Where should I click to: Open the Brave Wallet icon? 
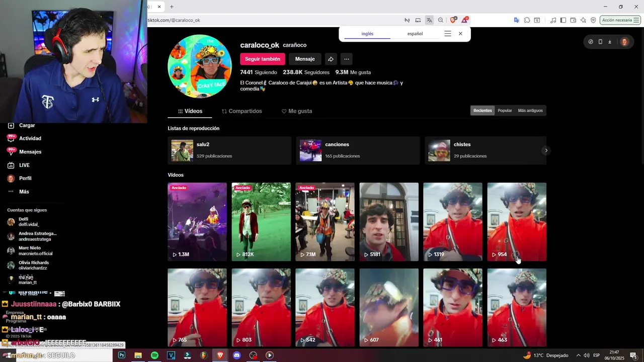573,20
